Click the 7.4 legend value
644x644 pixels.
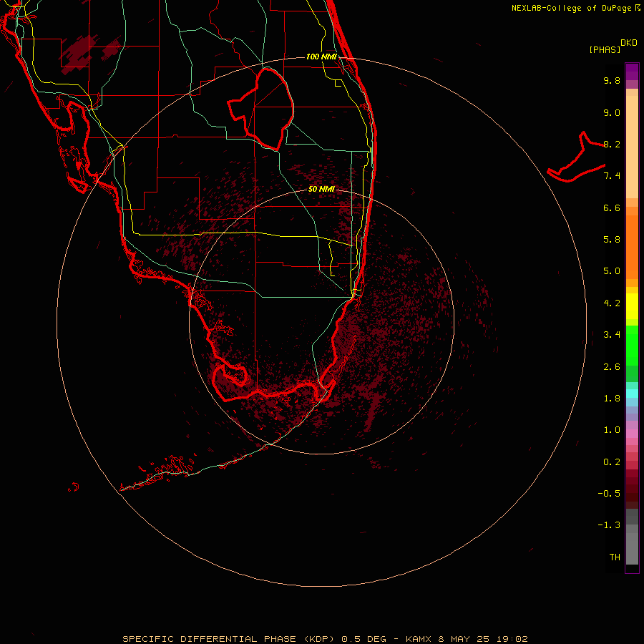(612, 176)
